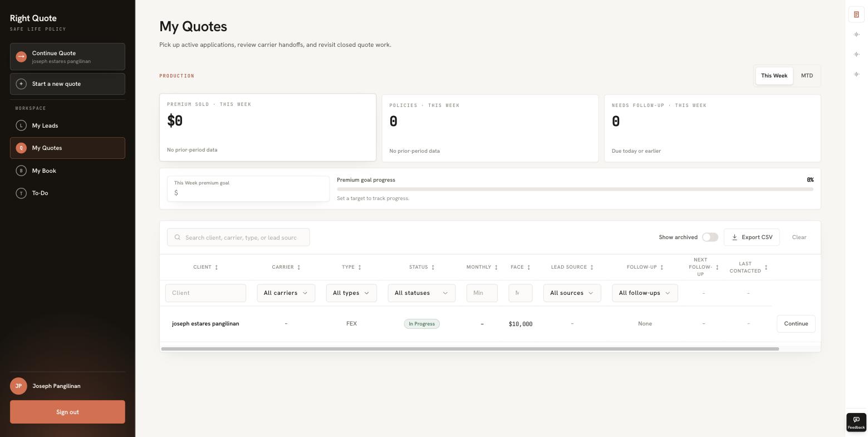Select My Quotes in the sidebar

click(x=67, y=148)
